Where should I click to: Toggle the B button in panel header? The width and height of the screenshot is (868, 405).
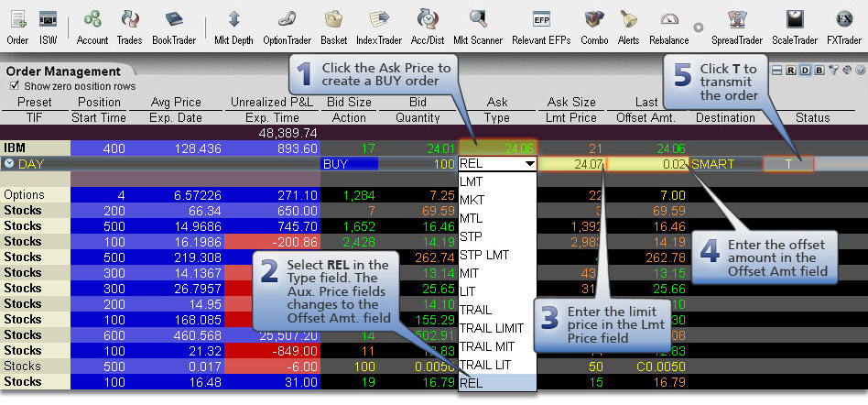[818, 70]
